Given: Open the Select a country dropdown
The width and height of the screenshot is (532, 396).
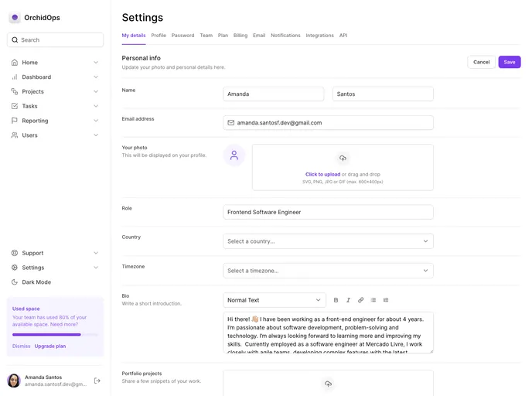Looking at the screenshot, I should 328,241.
